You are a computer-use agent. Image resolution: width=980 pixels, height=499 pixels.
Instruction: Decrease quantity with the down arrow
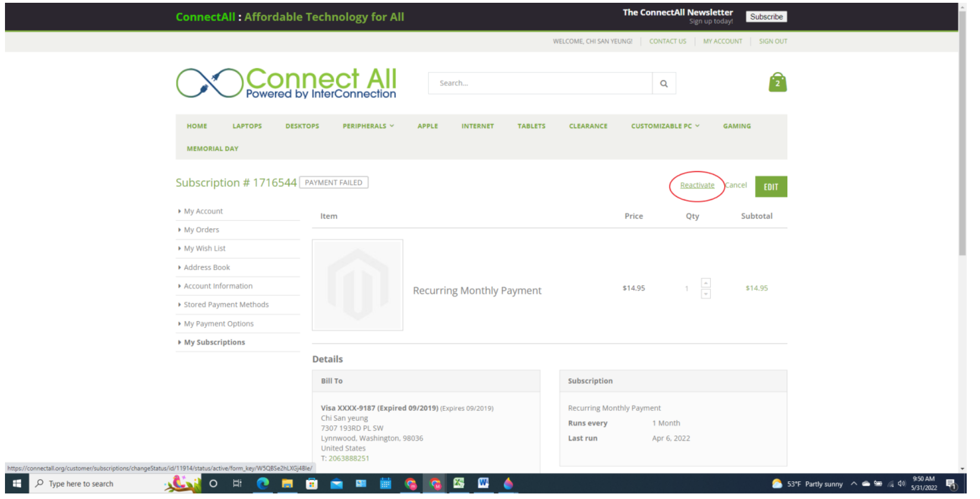(x=706, y=294)
